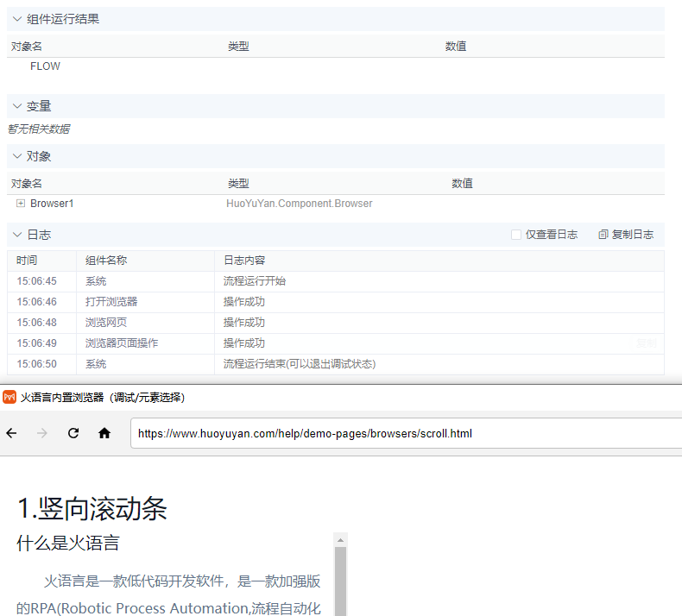Click the 火语言内置浏览器 window title
This screenshot has height=616, width=682.
pos(103,398)
